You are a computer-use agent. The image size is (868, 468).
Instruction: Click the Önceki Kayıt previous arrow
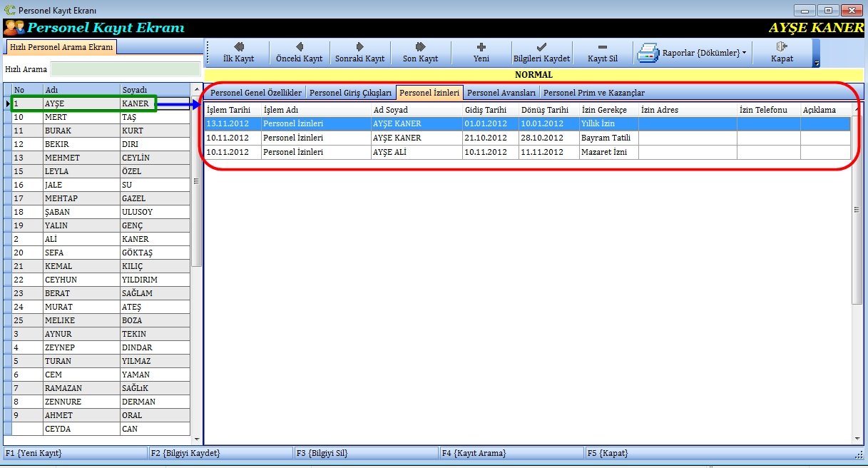click(x=300, y=52)
